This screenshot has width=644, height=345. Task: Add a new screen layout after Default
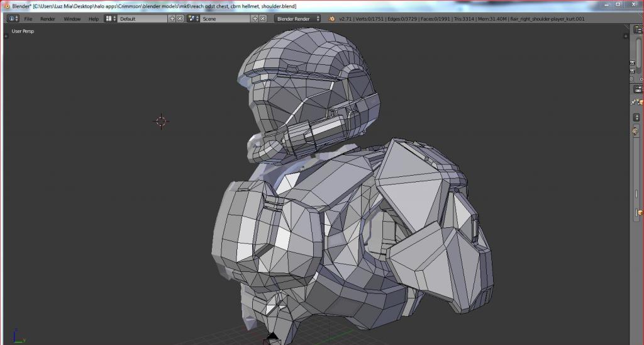tap(172, 18)
